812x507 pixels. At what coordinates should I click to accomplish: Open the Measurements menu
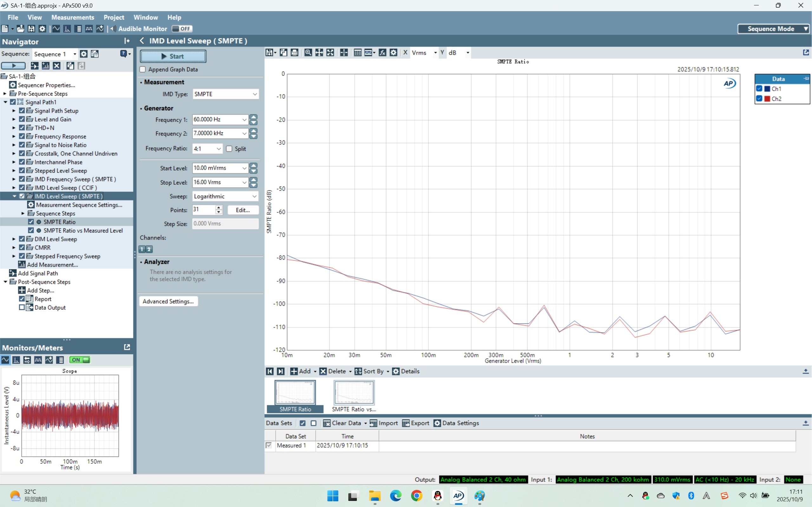pos(72,17)
